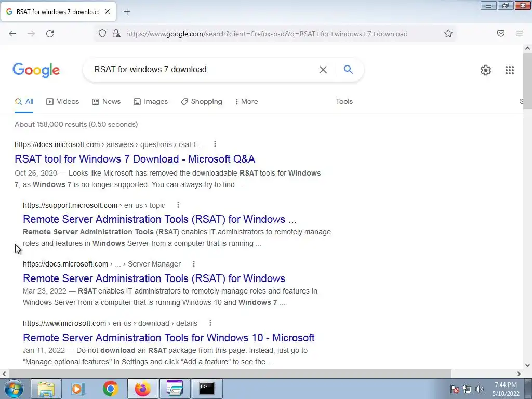Launch Windows Media Player from taskbar

click(x=78, y=389)
